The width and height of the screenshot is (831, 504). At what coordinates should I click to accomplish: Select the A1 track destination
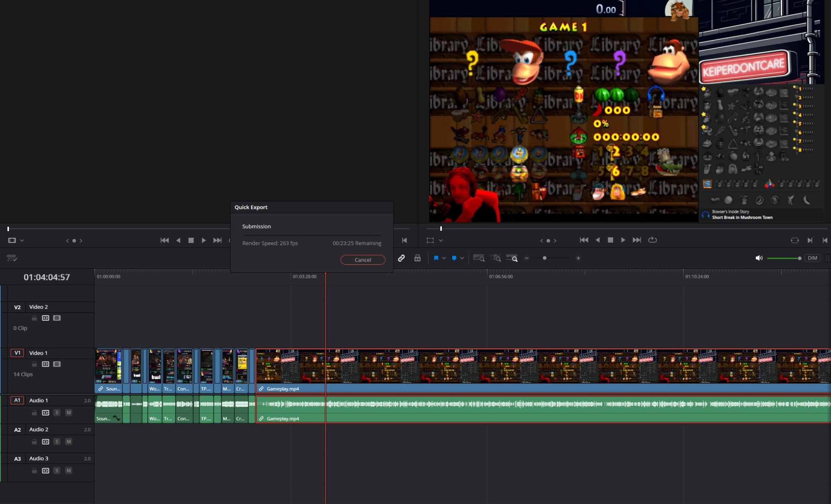[x=17, y=400]
